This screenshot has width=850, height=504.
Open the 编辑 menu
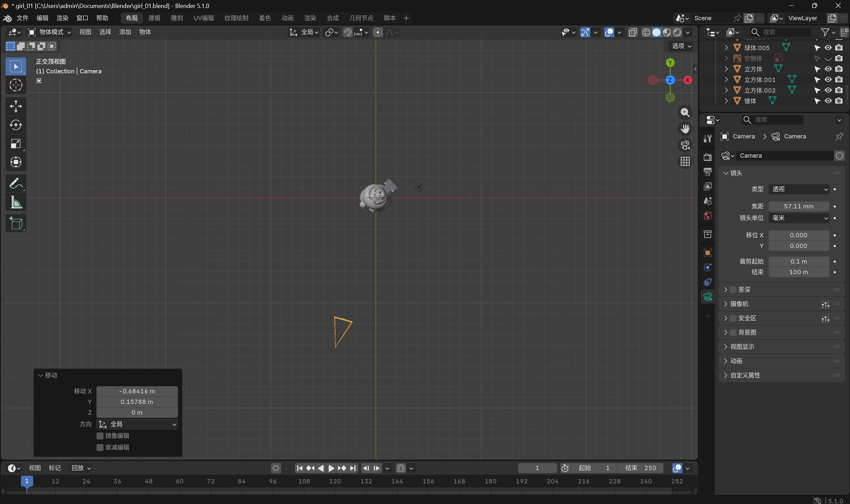[x=43, y=18]
